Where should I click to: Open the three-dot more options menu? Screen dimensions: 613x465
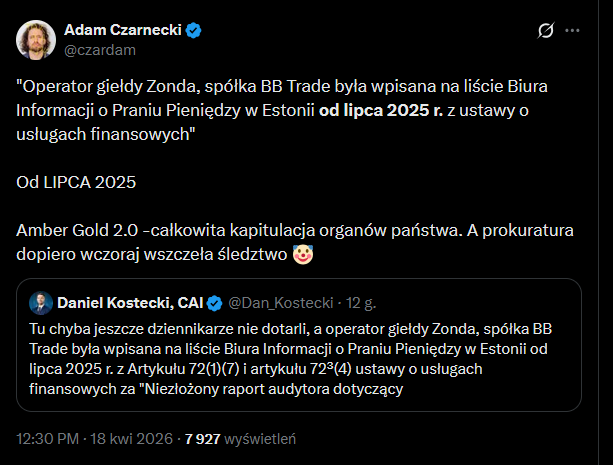572,31
